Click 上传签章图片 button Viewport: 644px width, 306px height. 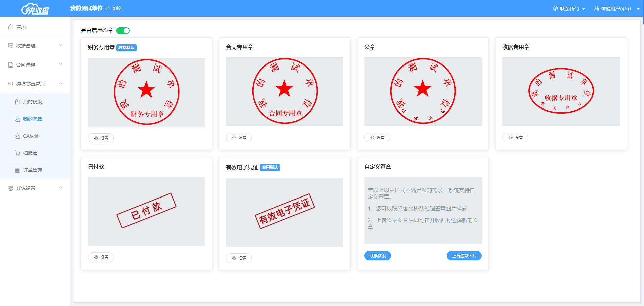pos(464,256)
